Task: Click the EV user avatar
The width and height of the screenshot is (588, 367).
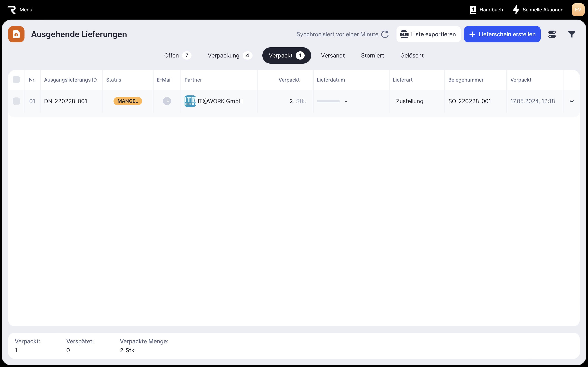Action: point(578,10)
